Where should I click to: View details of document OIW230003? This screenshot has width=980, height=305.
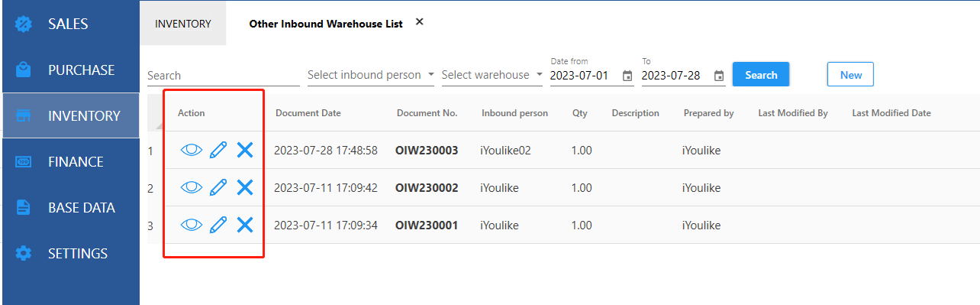pyautogui.click(x=192, y=151)
